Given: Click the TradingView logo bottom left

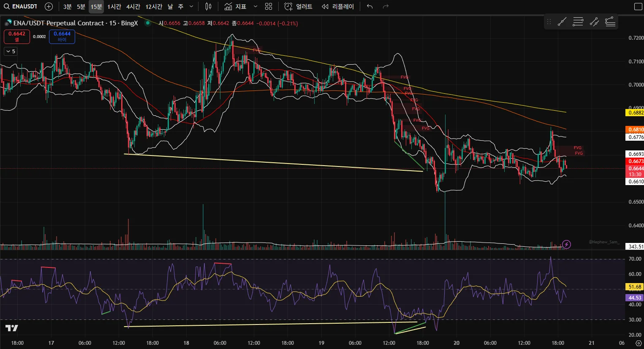Looking at the screenshot, I should tap(12, 328).
